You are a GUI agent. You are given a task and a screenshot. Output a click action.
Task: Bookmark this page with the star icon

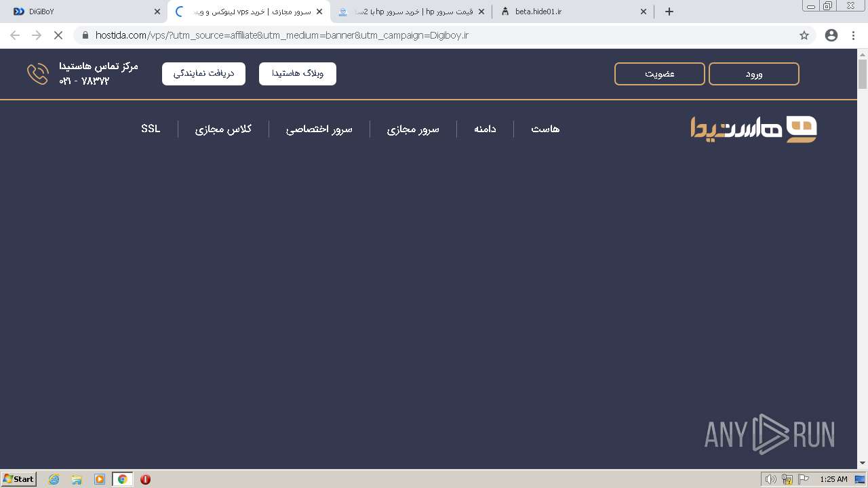point(804,35)
